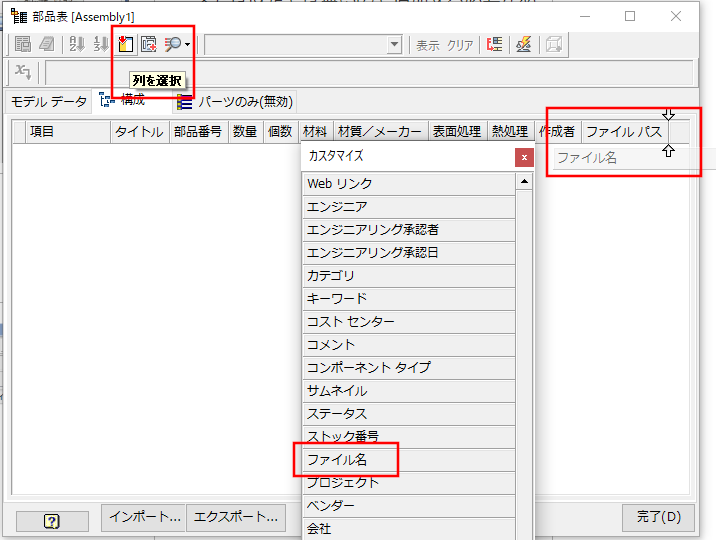
Task: Click the Export BOM toolbar icon
Action: coord(23,44)
